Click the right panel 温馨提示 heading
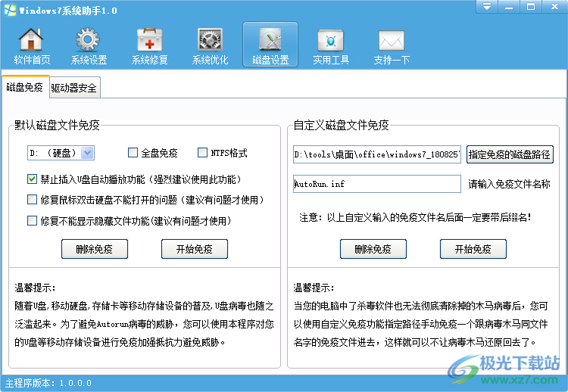The width and height of the screenshot is (568, 392). pyautogui.click(x=314, y=288)
